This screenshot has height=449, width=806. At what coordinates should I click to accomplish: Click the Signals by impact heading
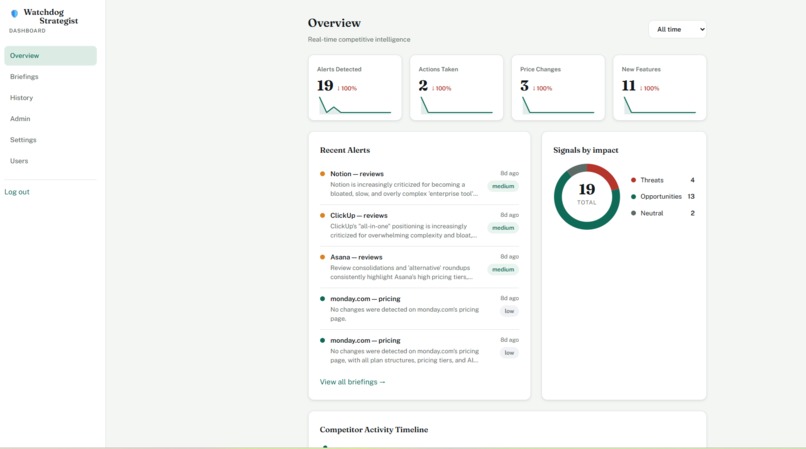(x=585, y=150)
